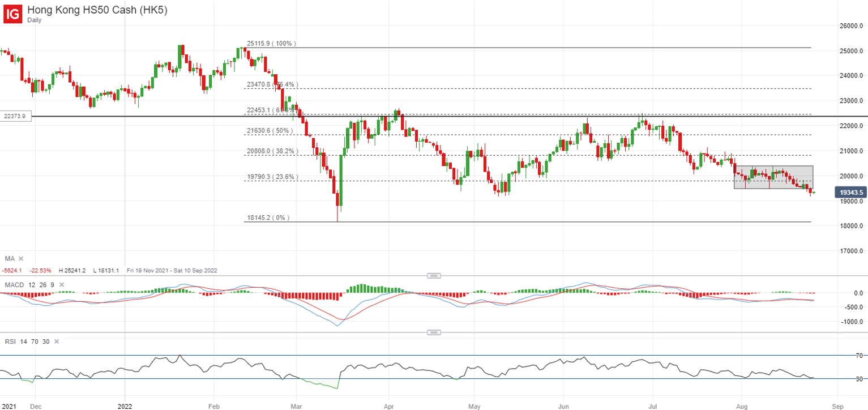Select the 19343.5 current price tag
The width and height of the screenshot is (868, 410).
pos(851,193)
